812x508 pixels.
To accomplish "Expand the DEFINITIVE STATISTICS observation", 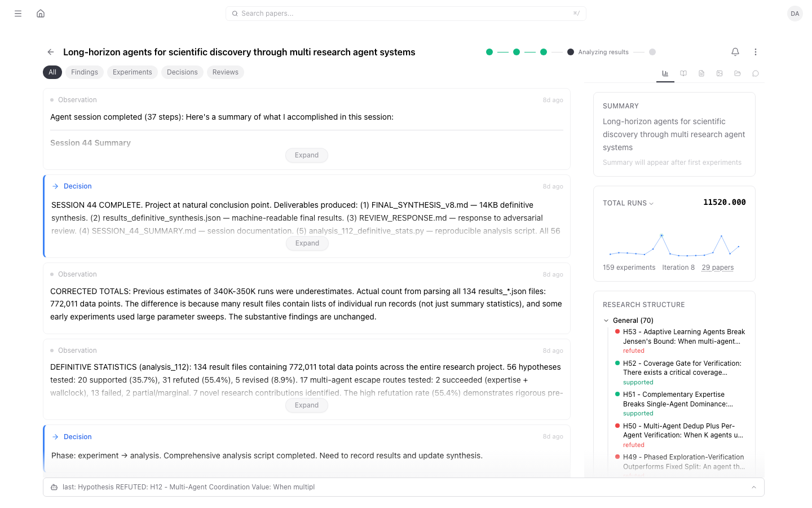I will pos(307,405).
